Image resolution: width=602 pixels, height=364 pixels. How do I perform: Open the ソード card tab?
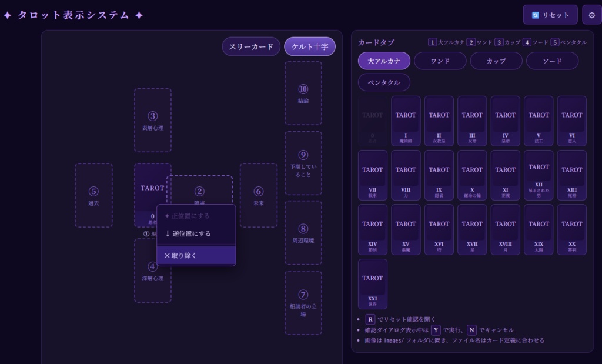tap(553, 61)
